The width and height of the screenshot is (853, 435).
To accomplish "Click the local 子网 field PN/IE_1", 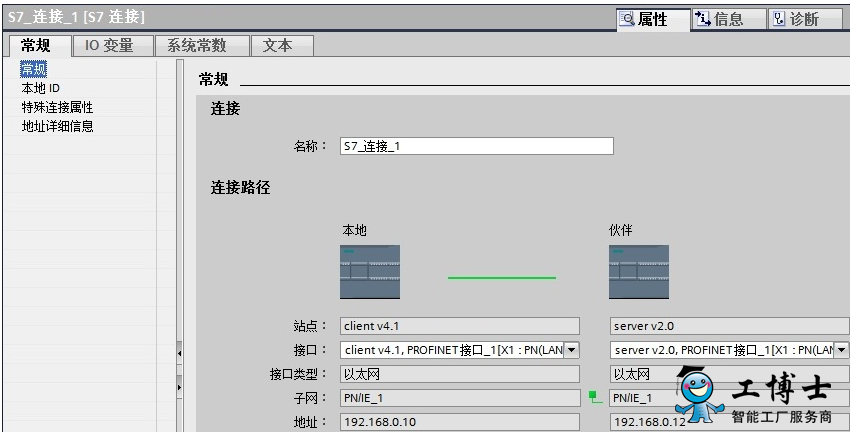I will 460,398.
